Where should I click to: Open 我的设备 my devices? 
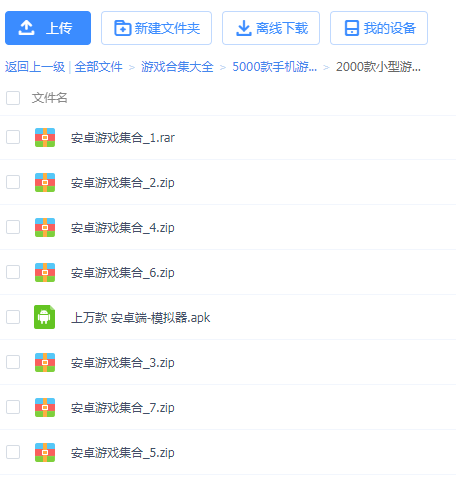coord(379,28)
